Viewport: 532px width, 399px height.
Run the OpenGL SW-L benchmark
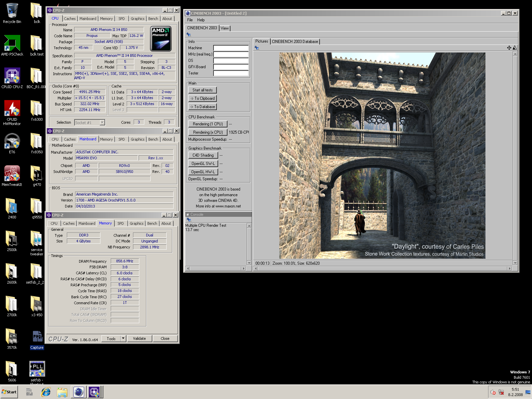pos(203,164)
